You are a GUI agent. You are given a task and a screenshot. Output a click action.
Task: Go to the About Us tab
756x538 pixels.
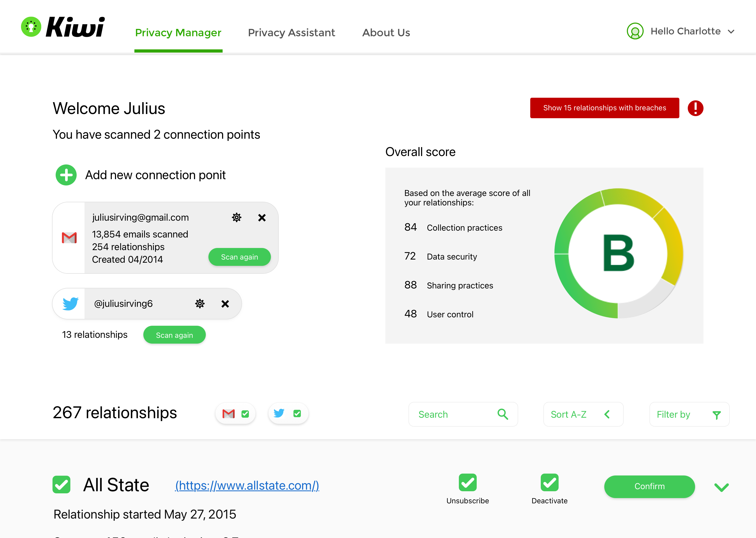[386, 33]
